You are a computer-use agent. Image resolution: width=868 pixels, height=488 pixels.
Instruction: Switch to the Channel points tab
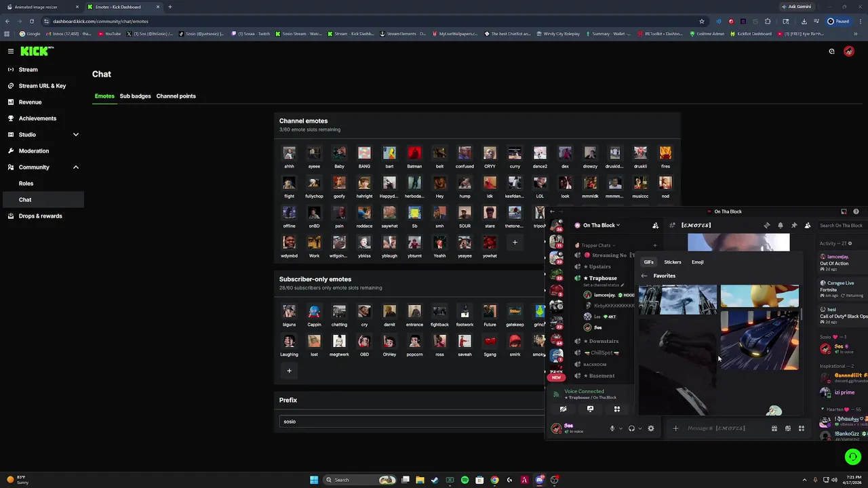click(176, 96)
